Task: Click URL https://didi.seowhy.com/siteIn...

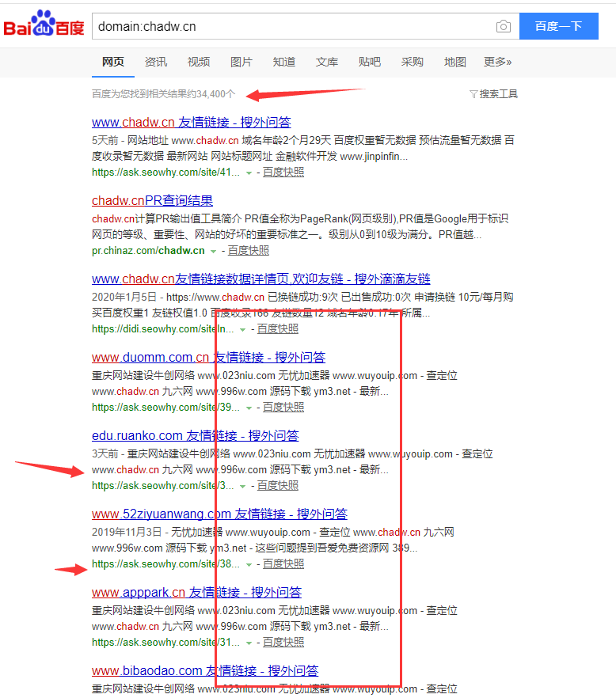Action: tap(162, 329)
